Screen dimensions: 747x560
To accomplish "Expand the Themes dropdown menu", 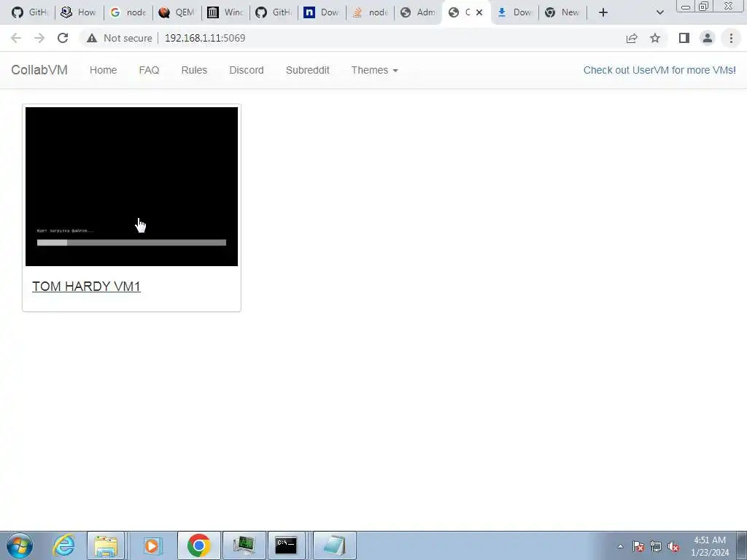I will pyautogui.click(x=374, y=70).
